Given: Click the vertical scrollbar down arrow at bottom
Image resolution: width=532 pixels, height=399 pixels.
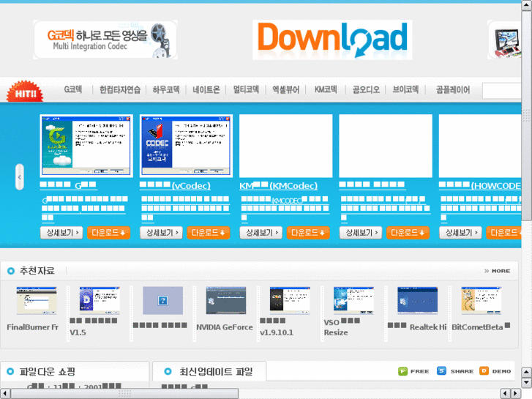Looking at the screenshot, I should (527, 382).
